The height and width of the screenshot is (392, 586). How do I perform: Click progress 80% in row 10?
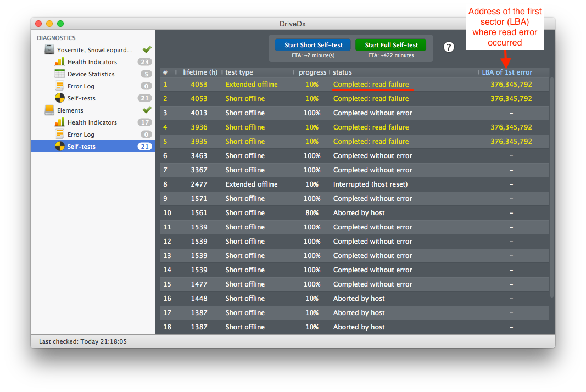(312, 213)
